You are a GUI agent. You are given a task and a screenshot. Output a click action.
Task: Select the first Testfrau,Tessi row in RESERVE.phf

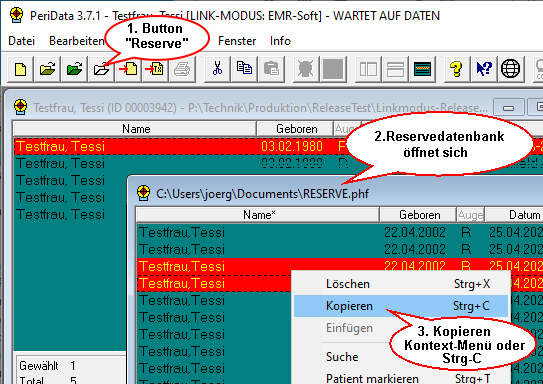click(x=339, y=232)
